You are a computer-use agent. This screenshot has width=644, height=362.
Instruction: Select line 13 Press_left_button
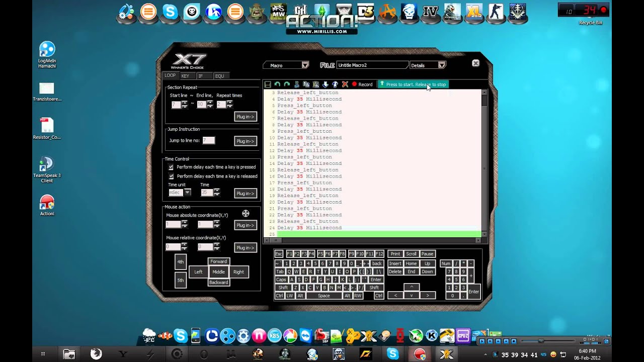point(304,157)
